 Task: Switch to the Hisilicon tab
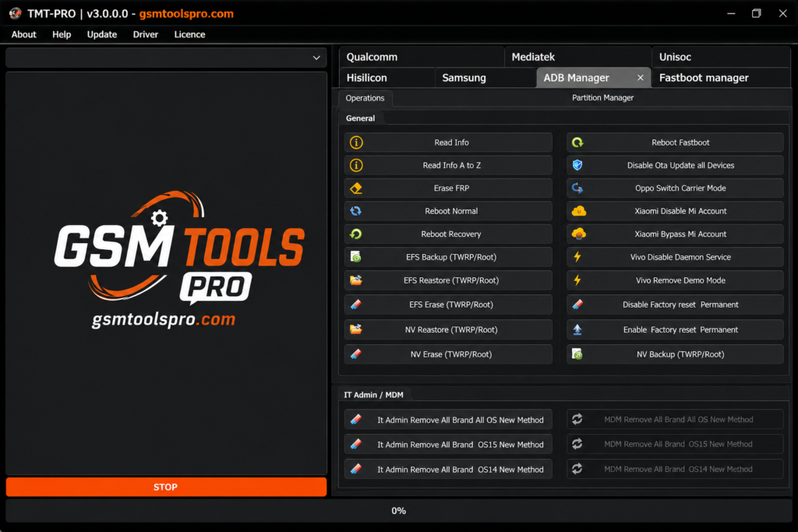point(387,78)
